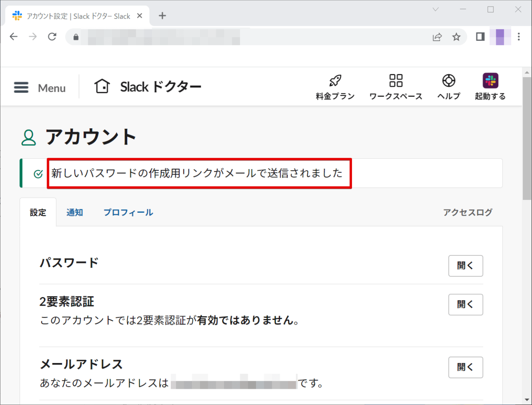Click the browser back arrow
The width and height of the screenshot is (532, 405).
(x=14, y=37)
